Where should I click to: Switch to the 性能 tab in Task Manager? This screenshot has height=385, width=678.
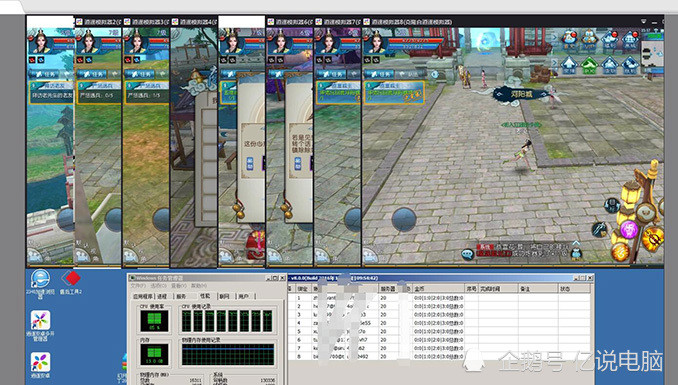(x=205, y=296)
